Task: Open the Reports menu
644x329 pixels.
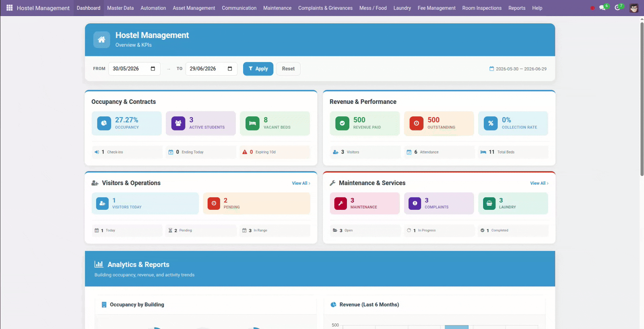Action: tap(517, 8)
